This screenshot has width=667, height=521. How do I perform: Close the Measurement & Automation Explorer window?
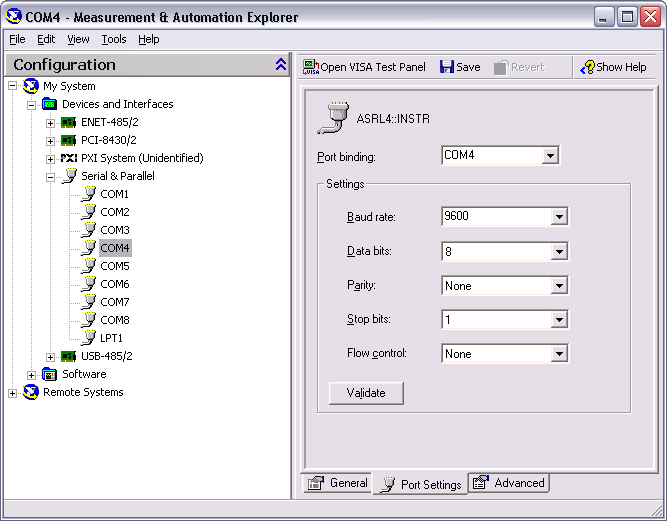650,17
